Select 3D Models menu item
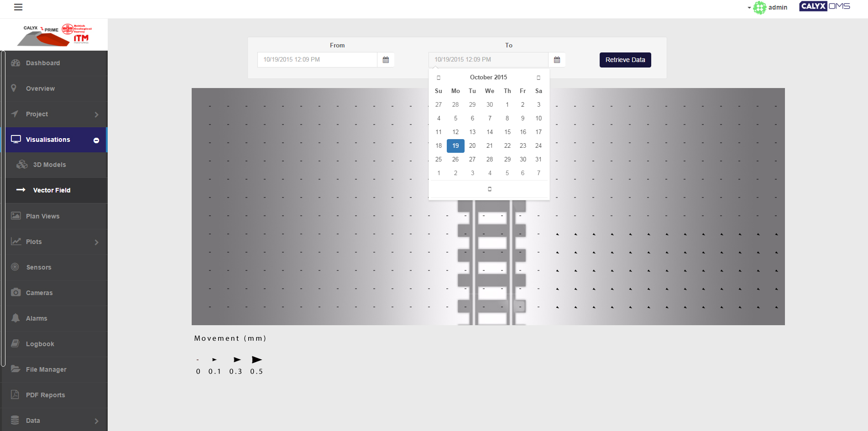This screenshot has width=868, height=431. click(x=49, y=165)
